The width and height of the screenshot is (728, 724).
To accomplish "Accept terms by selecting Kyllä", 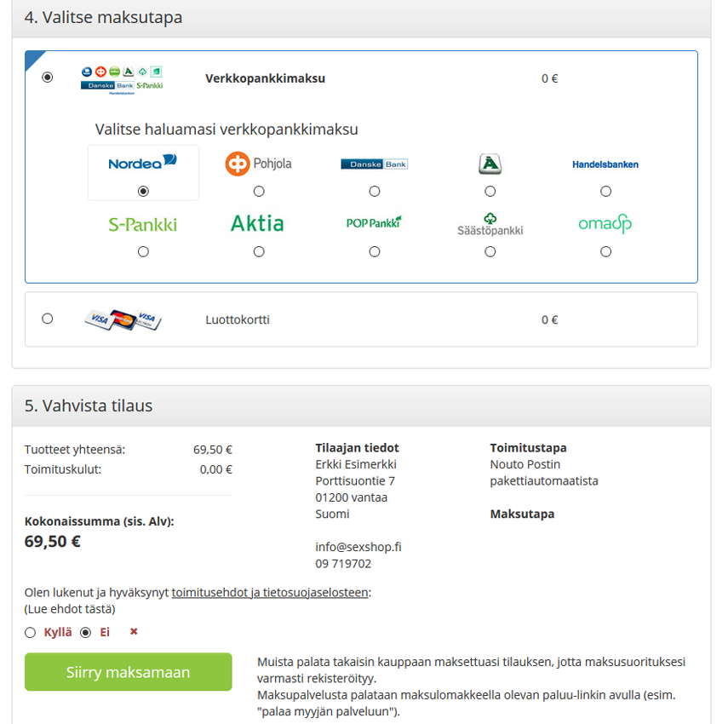I will click(31, 633).
